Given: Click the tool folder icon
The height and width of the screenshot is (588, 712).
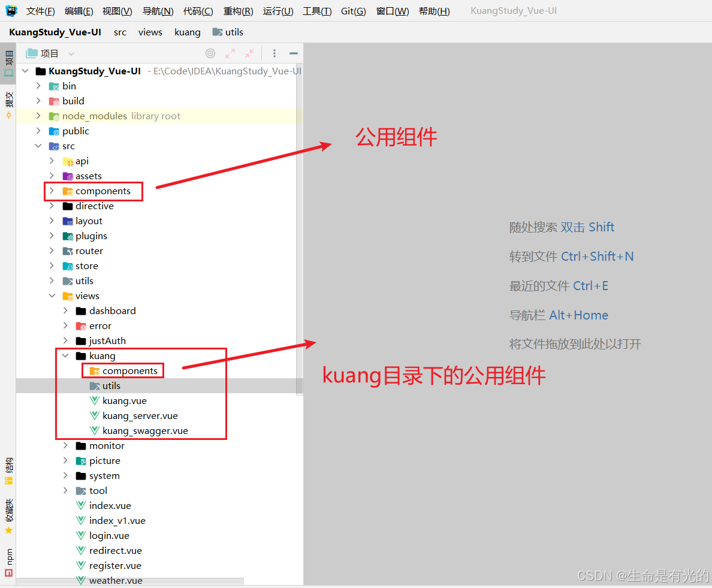Looking at the screenshot, I should [x=81, y=491].
